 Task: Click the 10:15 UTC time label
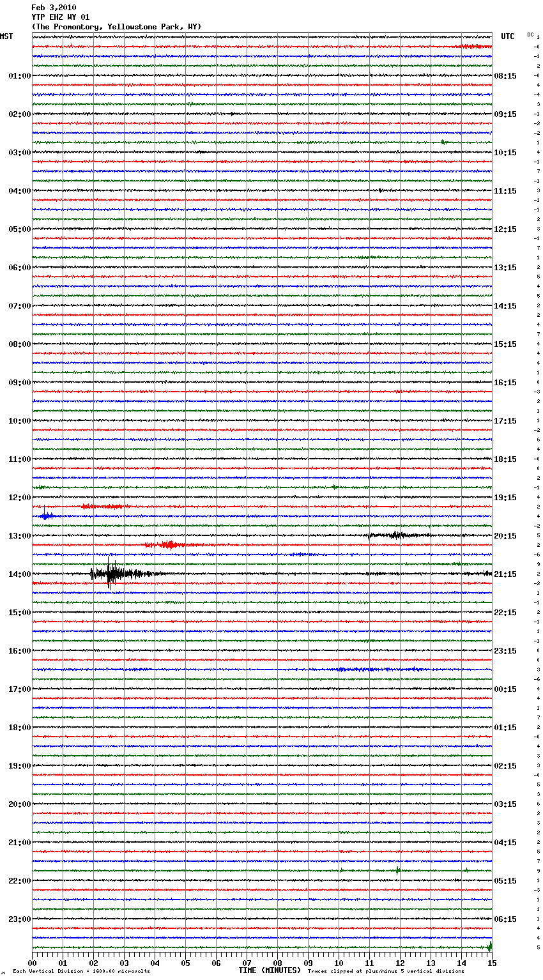point(505,153)
